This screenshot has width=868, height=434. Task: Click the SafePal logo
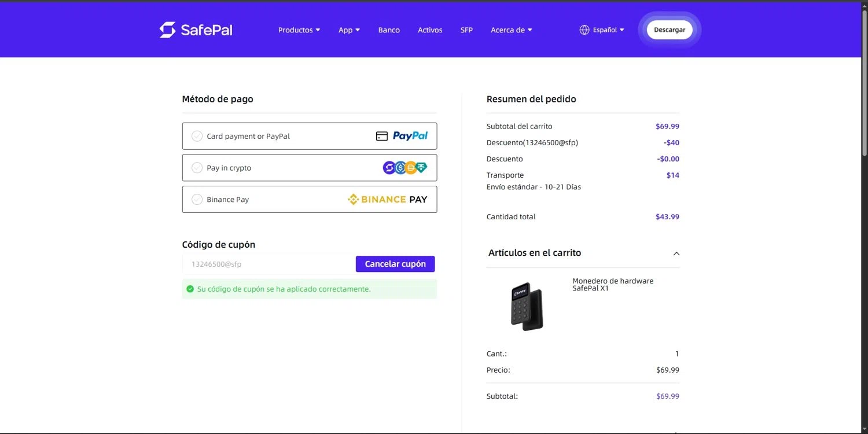click(x=196, y=30)
